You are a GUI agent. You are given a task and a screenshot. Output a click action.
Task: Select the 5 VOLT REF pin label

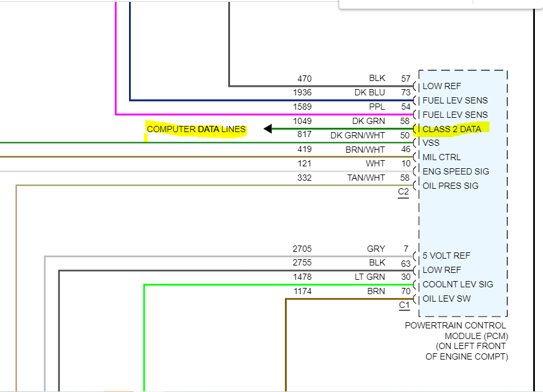[x=446, y=256]
